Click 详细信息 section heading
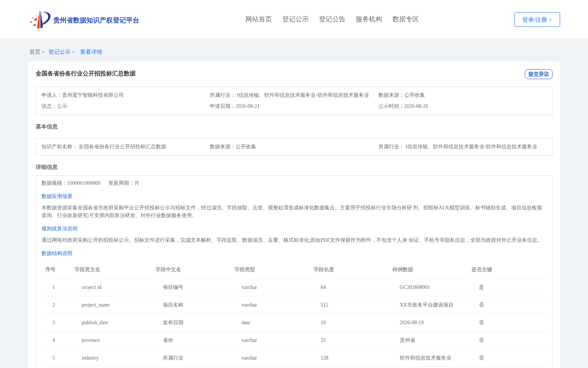The image size is (588, 368). tap(47, 167)
